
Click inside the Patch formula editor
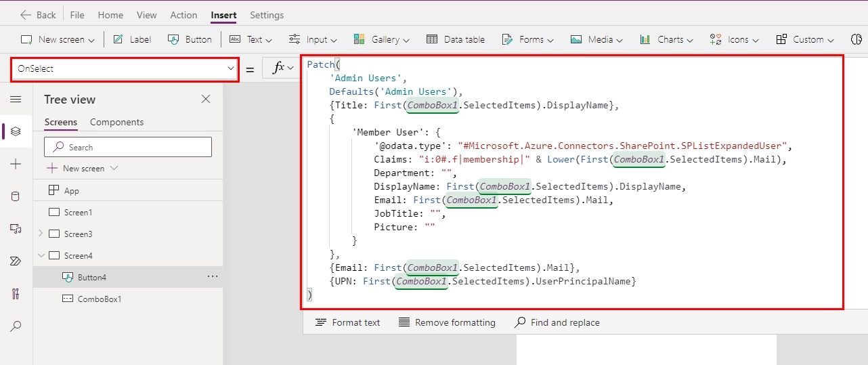click(573, 182)
